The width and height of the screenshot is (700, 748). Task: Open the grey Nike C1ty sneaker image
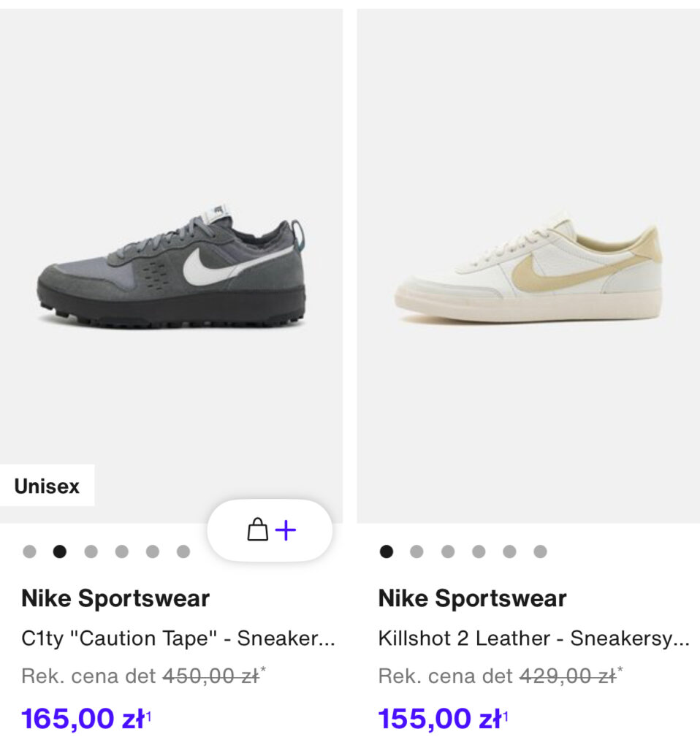(171, 266)
